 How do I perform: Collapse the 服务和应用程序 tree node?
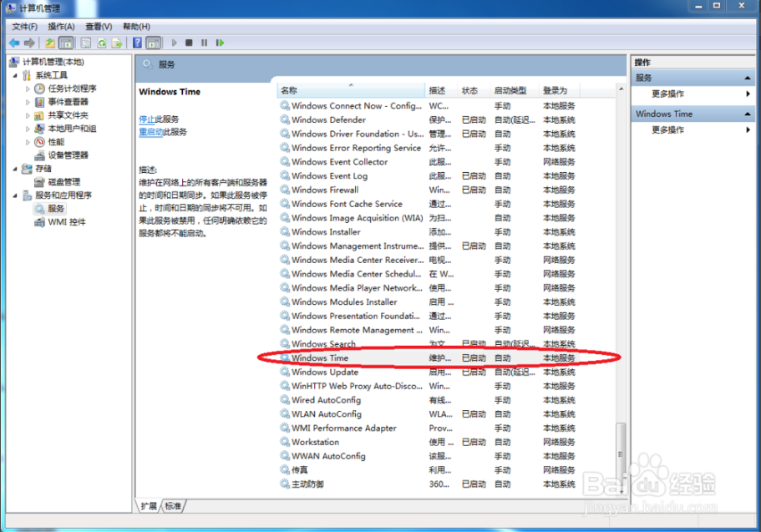(15, 195)
